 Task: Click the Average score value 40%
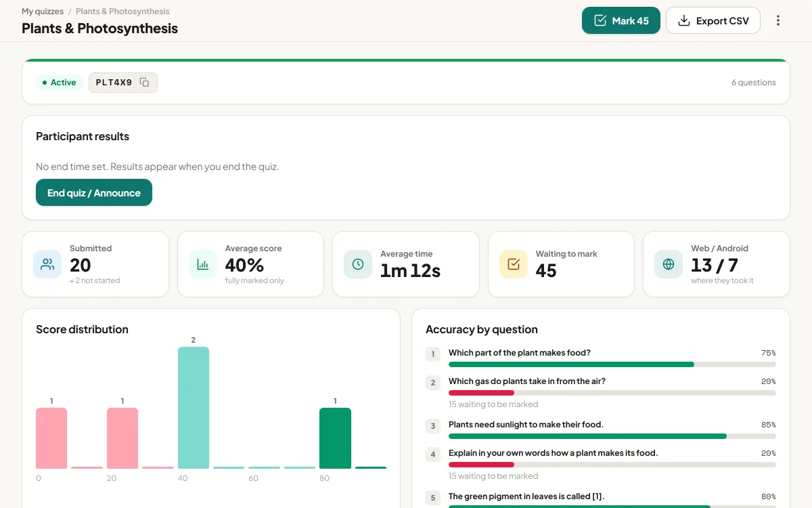click(244, 265)
